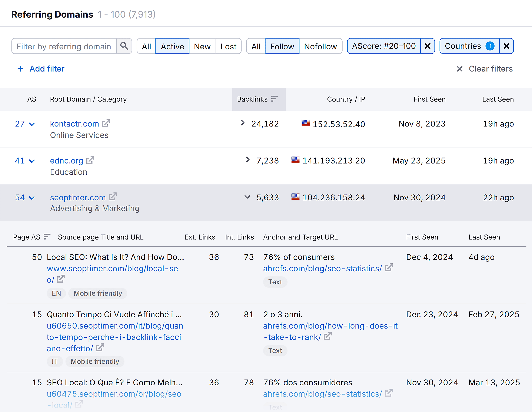
Task: Select the New status filter
Action: (202, 46)
